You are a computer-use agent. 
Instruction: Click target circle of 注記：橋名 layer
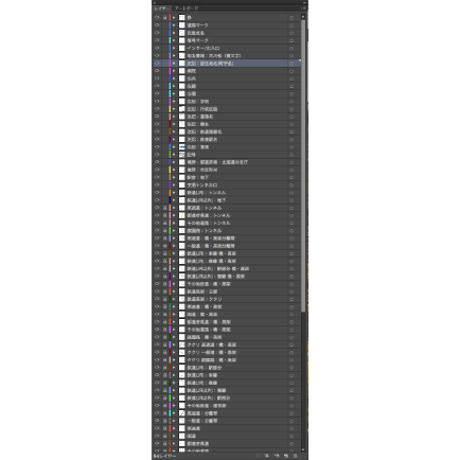point(291,124)
